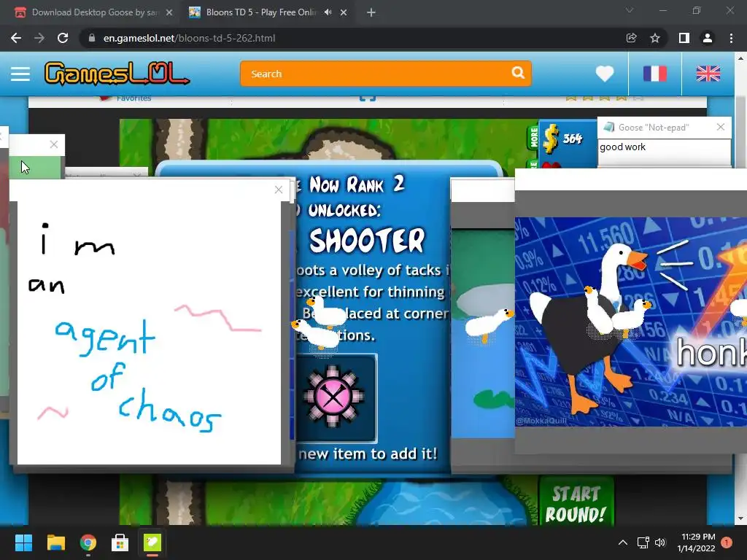Close the Bloons TD 5 tab
This screenshot has height=560, width=747.
pyautogui.click(x=344, y=12)
